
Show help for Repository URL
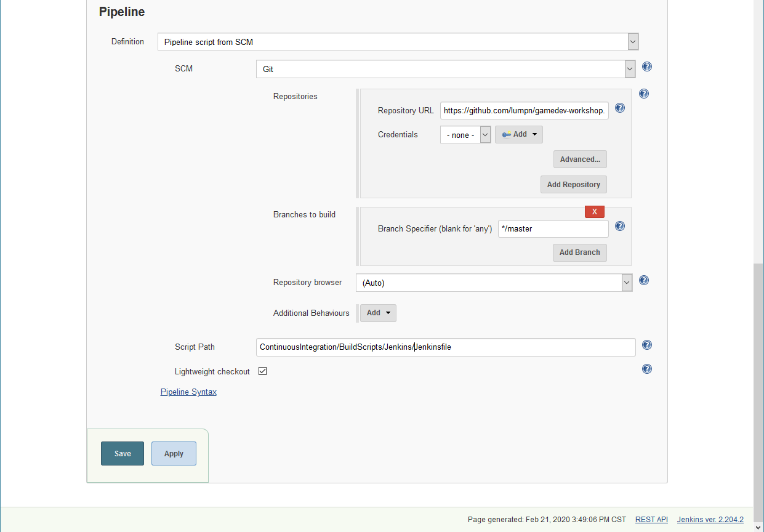point(620,108)
